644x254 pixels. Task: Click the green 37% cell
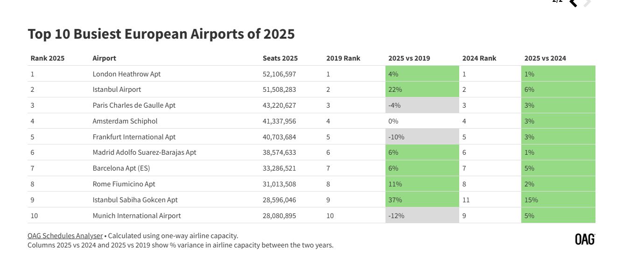(x=422, y=200)
